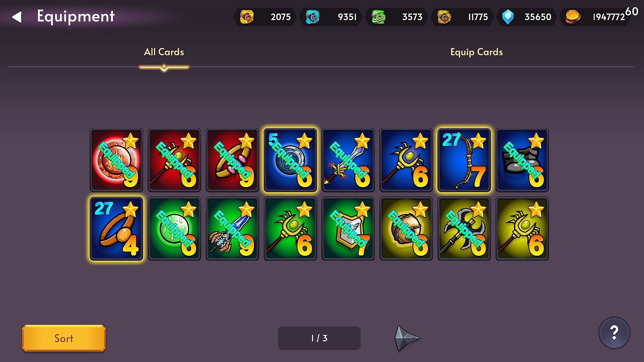Viewport: 644px width, 362px height.
Task: Select the blue ring card numbered 4
Action: tap(116, 229)
